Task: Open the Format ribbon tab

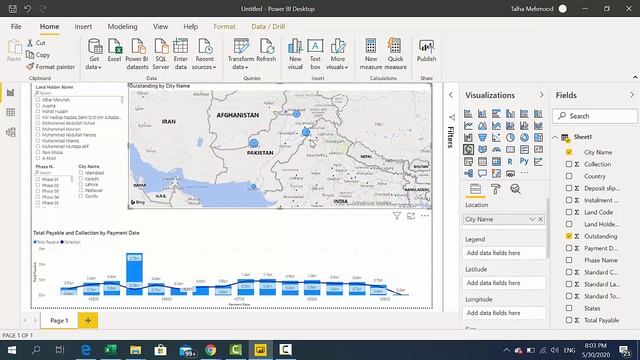Action: click(x=224, y=27)
